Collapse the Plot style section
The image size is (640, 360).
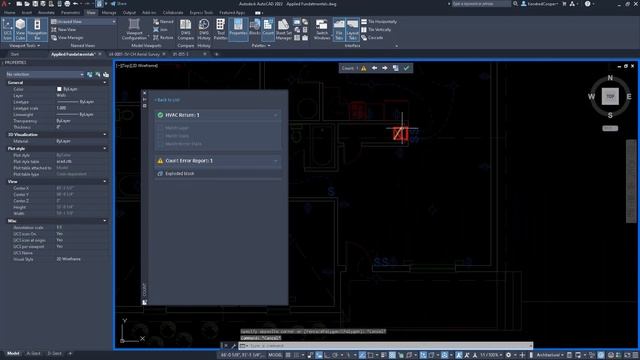coord(104,149)
